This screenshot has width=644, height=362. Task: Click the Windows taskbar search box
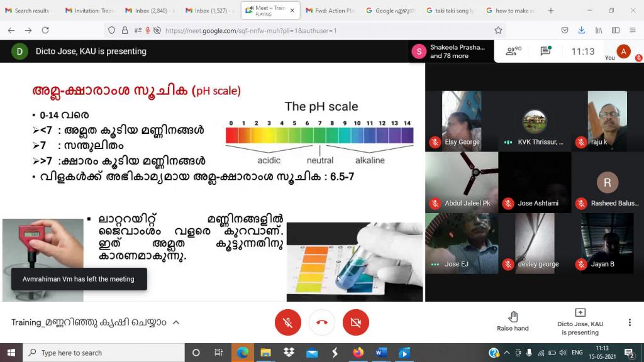tap(104, 353)
